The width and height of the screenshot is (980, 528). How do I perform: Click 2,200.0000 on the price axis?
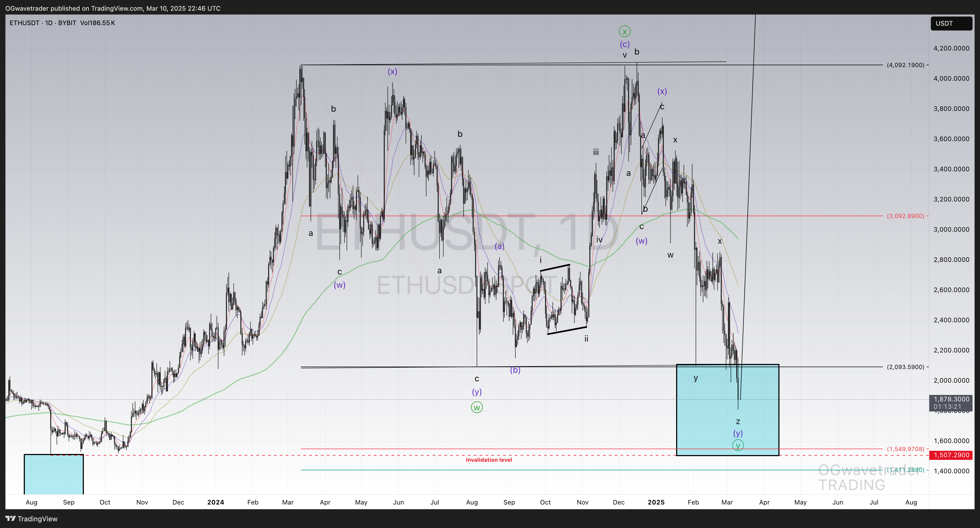951,350
